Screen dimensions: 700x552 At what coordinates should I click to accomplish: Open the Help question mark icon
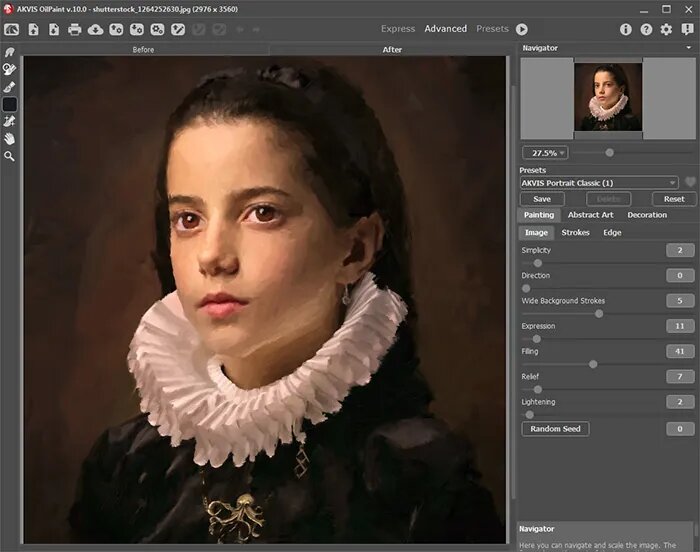pyautogui.click(x=646, y=29)
